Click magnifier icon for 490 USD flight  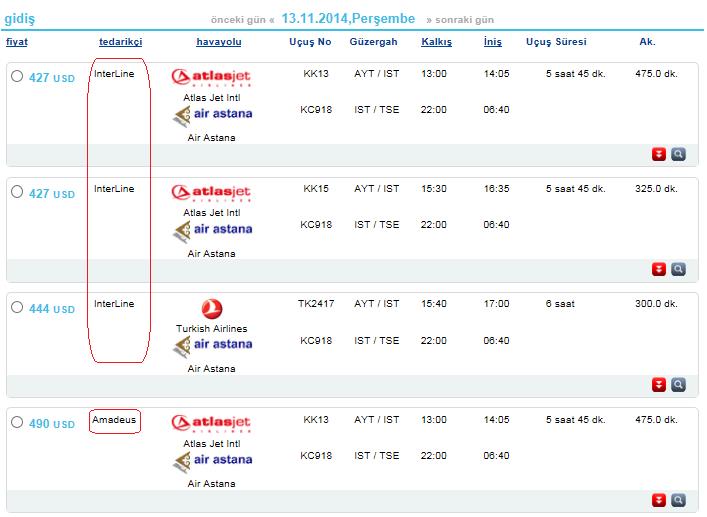pos(678,500)
